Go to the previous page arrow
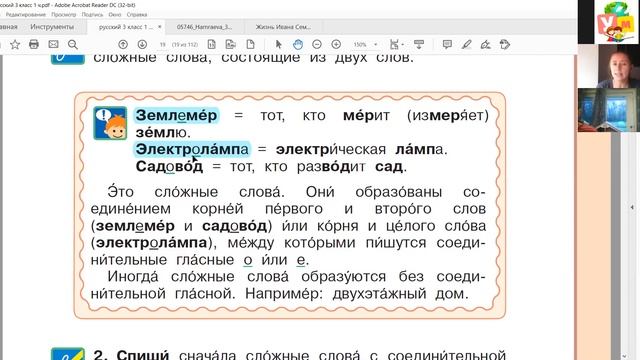The width and height of the screenshot is (640, 360). tap(123, 44)
